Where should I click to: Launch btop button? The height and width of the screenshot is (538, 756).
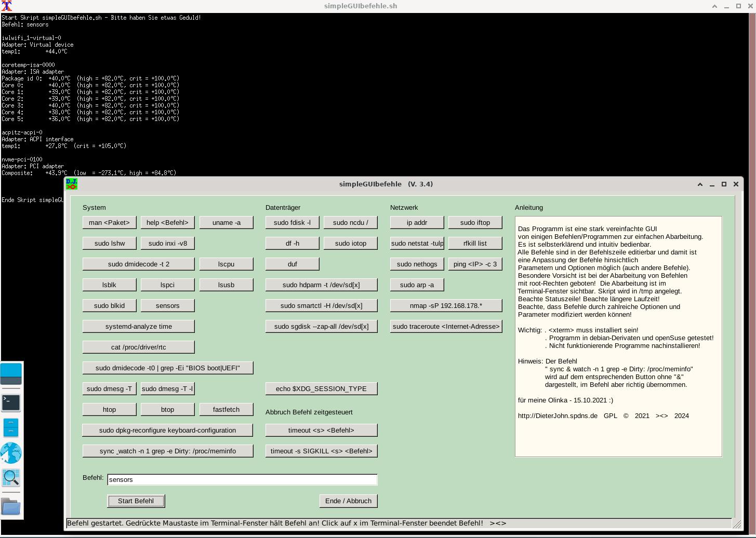[168, 409]
